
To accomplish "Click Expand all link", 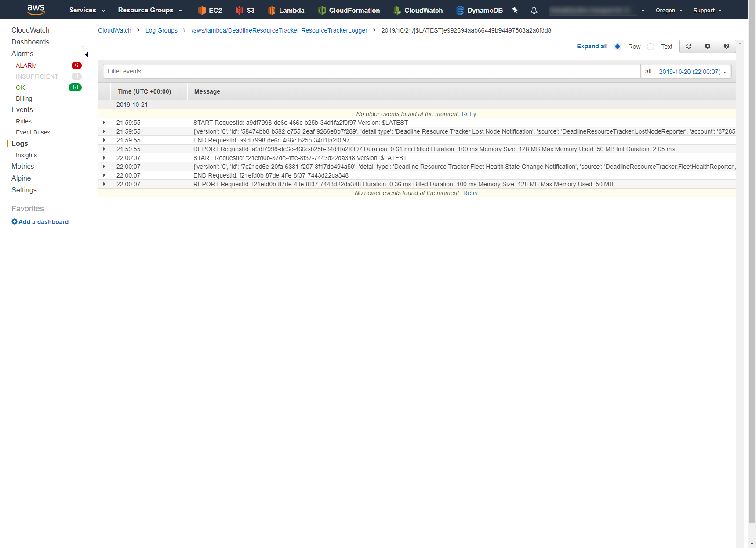I will (x=592, y=46).
